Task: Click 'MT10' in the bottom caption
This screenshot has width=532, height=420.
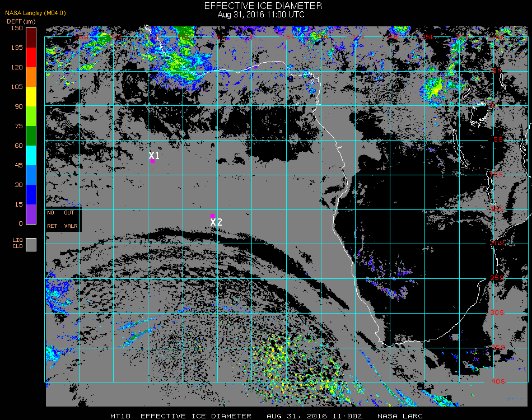Action: [120, 416]
